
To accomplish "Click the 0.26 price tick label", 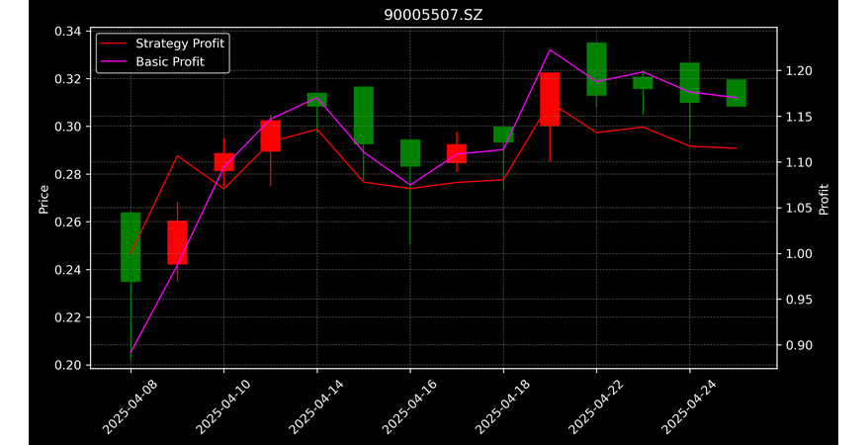I will coord(68,222).
